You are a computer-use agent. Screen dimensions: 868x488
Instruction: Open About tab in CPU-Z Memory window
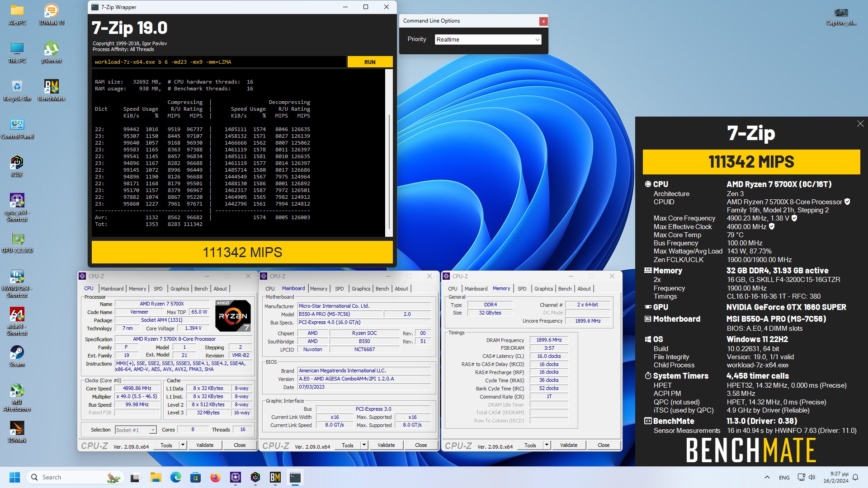click(584, 289)
